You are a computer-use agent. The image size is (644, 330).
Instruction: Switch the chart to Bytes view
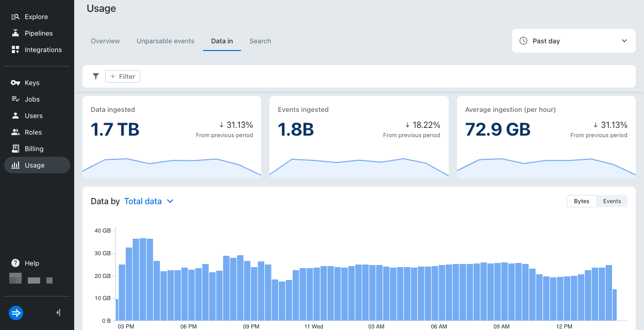(582, 201)
